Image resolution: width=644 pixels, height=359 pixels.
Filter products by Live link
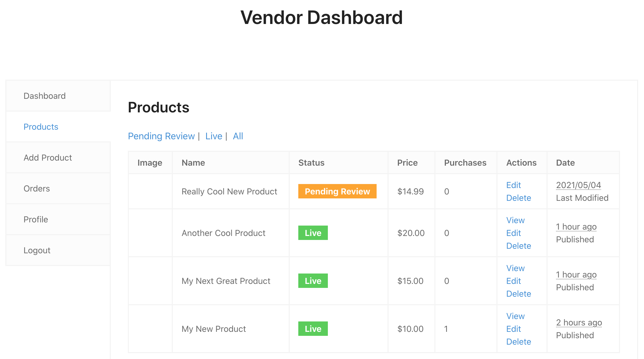pos(214,136)
